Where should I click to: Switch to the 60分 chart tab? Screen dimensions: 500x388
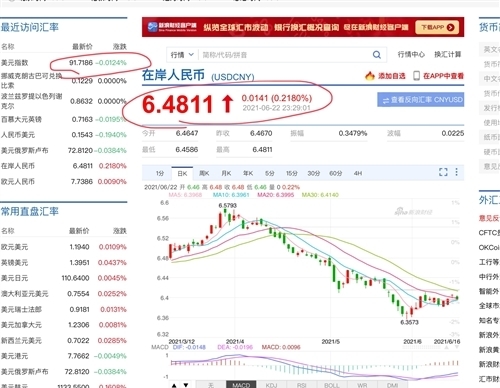point(336,173)
